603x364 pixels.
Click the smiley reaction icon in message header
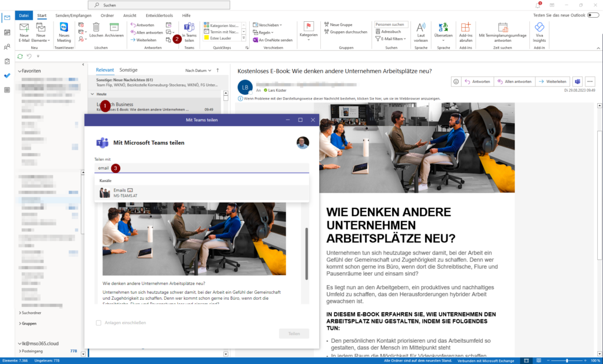[x=456, y=81]
